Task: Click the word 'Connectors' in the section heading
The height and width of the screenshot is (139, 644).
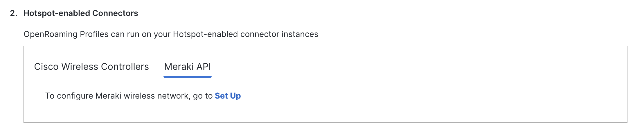Action: point(115,13)
